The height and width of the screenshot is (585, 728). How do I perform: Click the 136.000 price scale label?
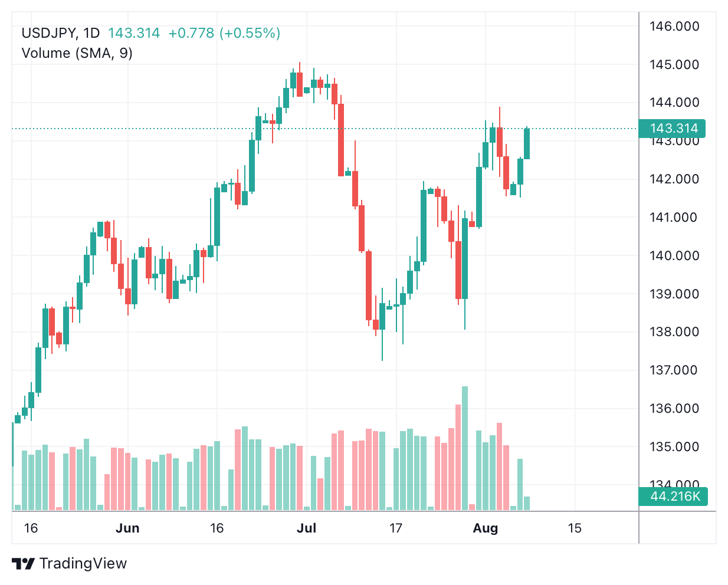tap(674, 408)
